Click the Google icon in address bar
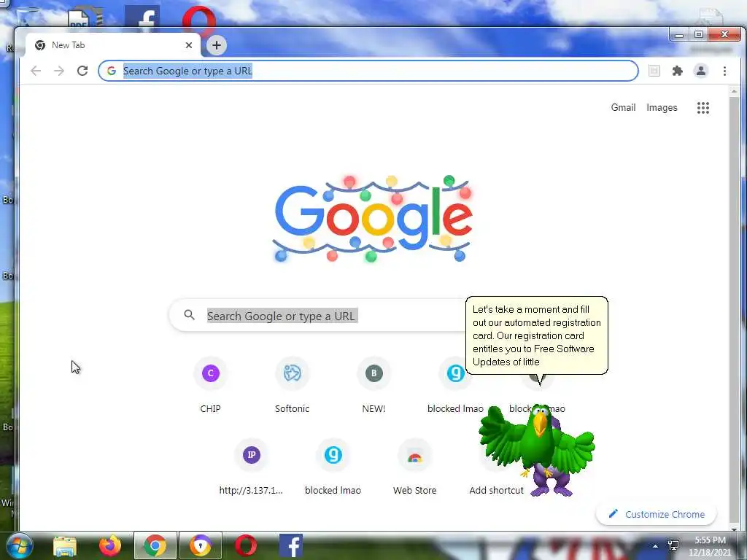 tap(112, 71)
